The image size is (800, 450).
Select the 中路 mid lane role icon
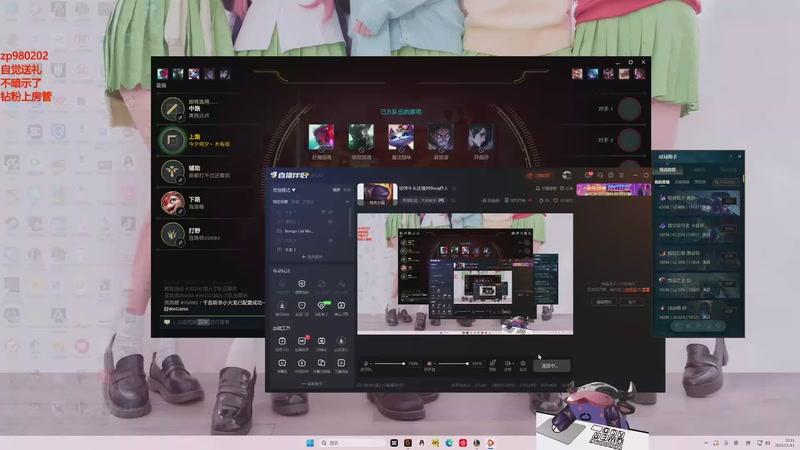tap(172, 109)
